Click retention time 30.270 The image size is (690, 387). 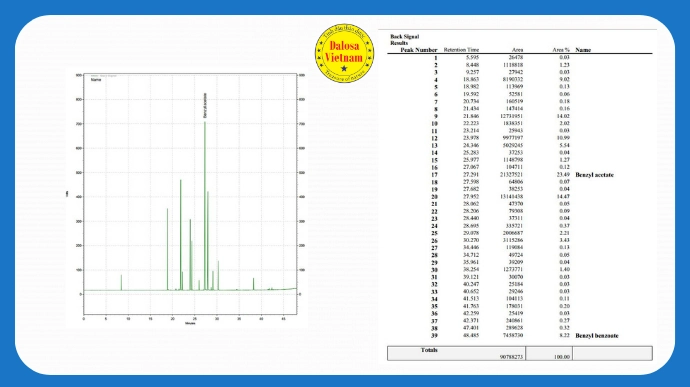(x=471, y=240)
